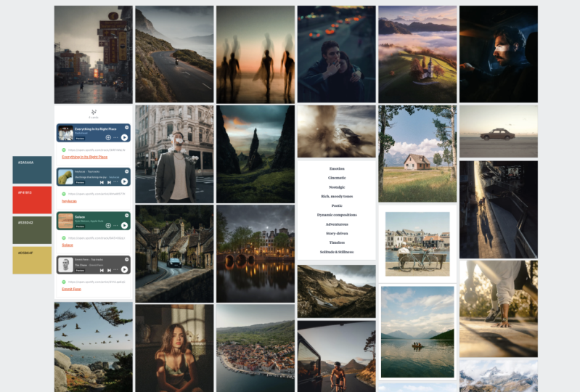Click Spotify logo on Solace player

click(126, 216)
